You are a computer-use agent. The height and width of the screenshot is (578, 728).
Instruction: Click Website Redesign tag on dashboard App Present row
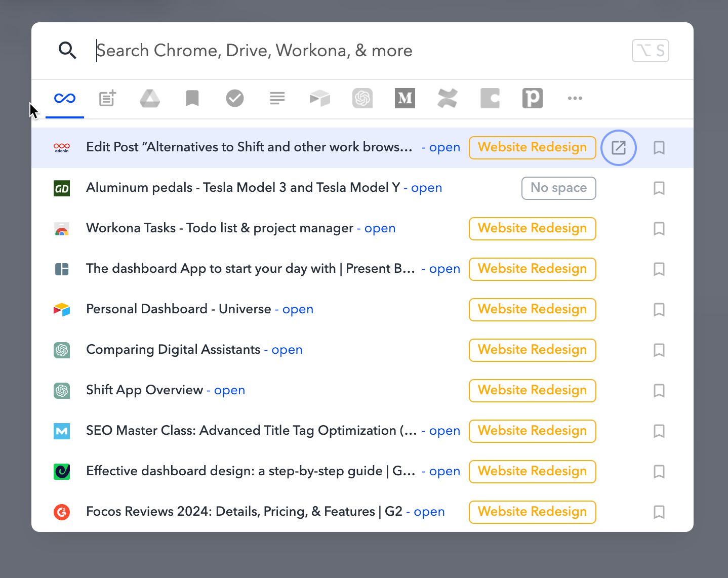(533, 269)
